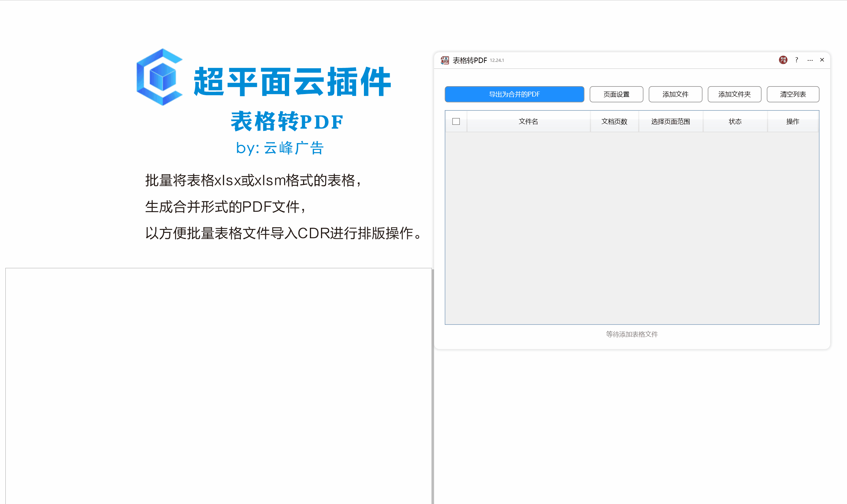Open the more options ellipsis menu

(x=810, y=60)
